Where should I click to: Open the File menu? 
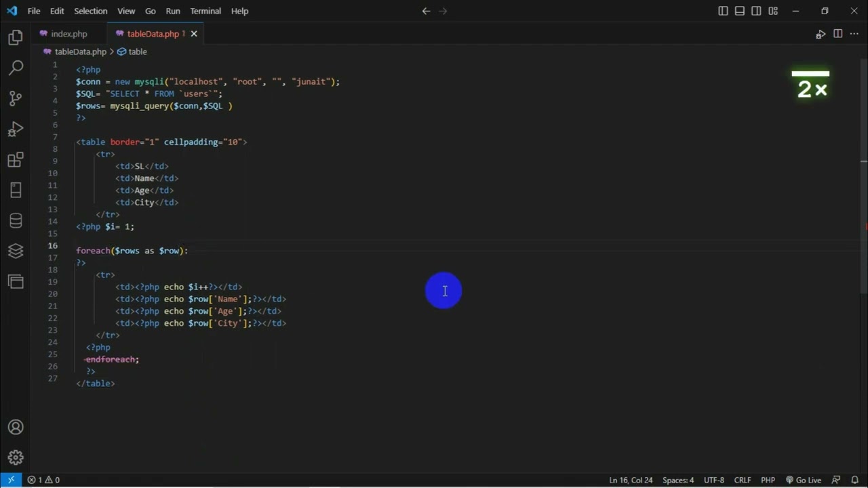pos(34,11)
